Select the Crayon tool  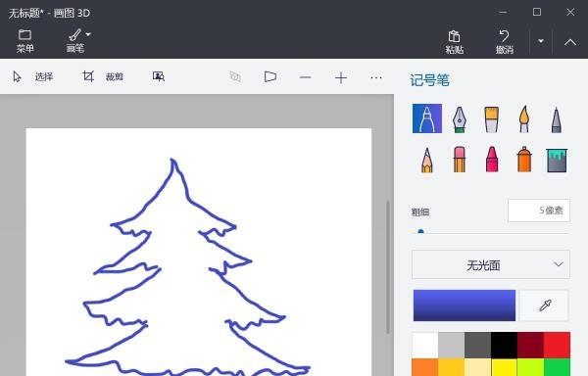coord(492,160)
